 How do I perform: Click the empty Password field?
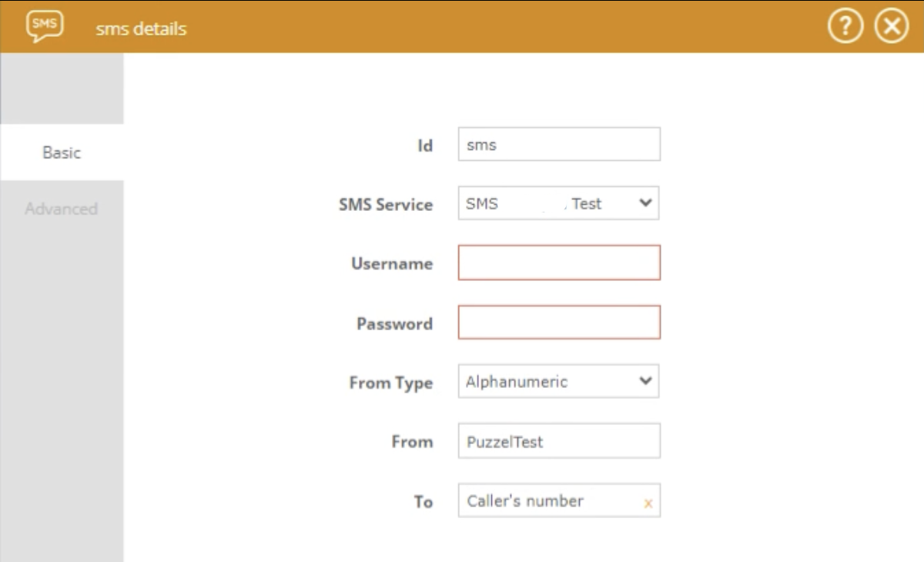[558, 322]
